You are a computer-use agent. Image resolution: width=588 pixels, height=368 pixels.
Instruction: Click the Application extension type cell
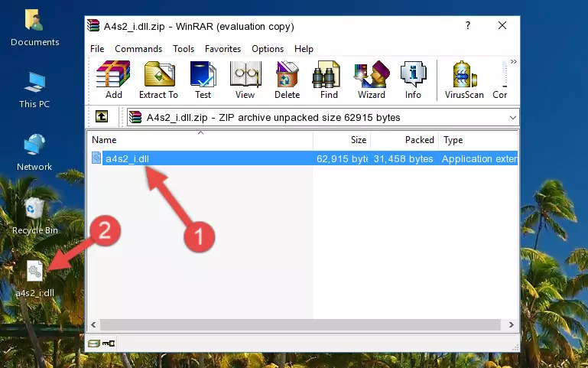(x=479, y=158)
